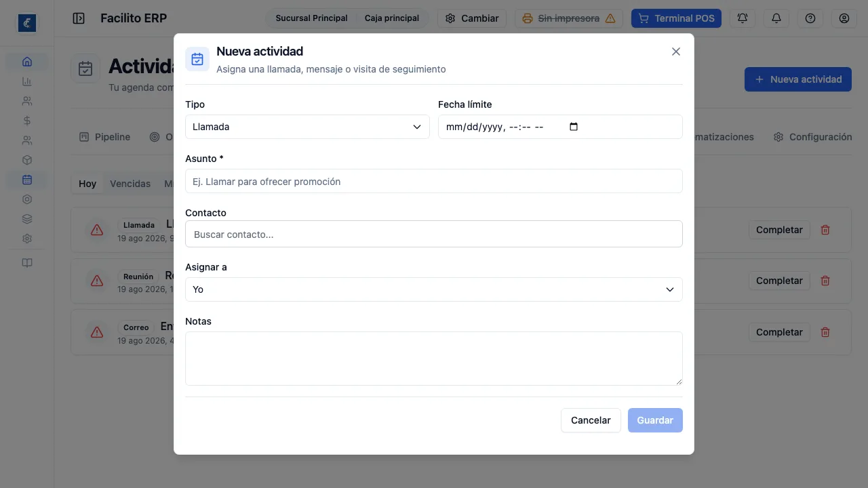Open the stacked layers icon in the sidebar
868x488 pixels.
(27, 219)
